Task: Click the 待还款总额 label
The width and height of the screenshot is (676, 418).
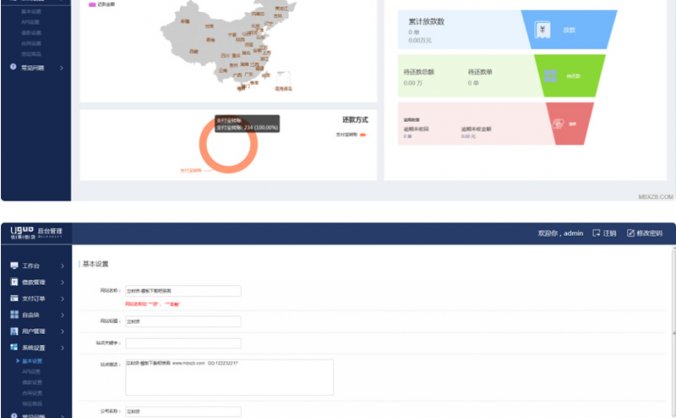Action: (419, 72)
